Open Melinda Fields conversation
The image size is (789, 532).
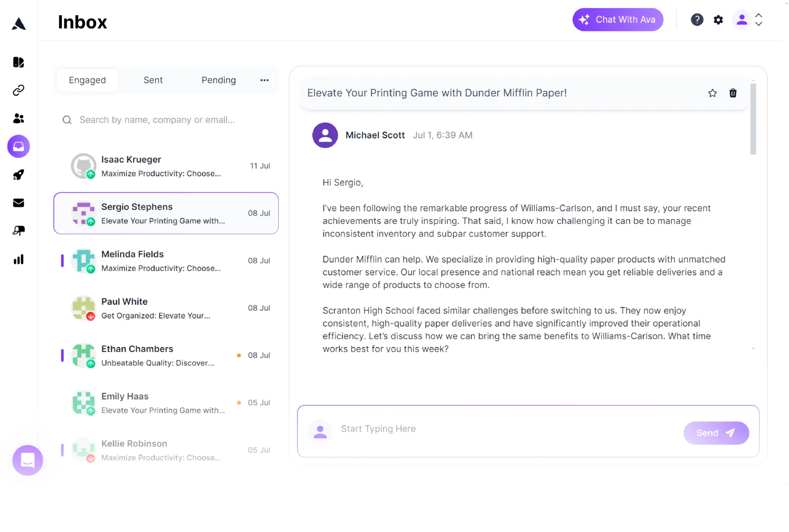pos(166,260)
